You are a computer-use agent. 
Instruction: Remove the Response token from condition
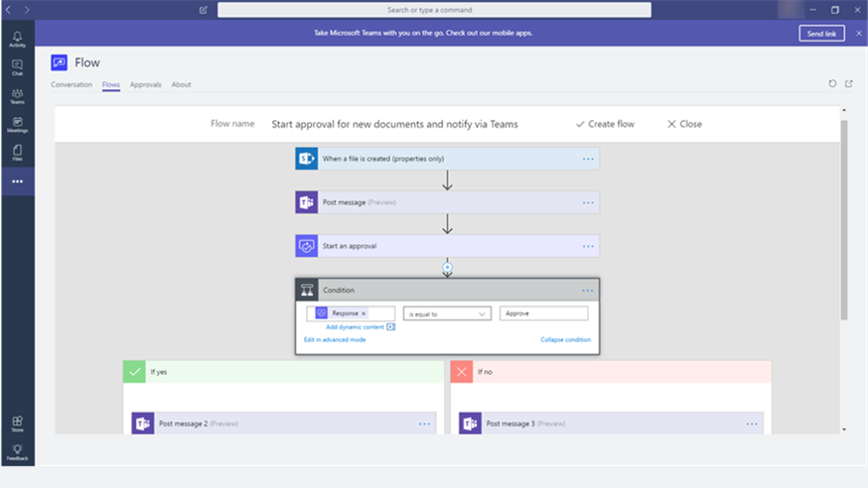pyautogui.click(x=364, y=314)
